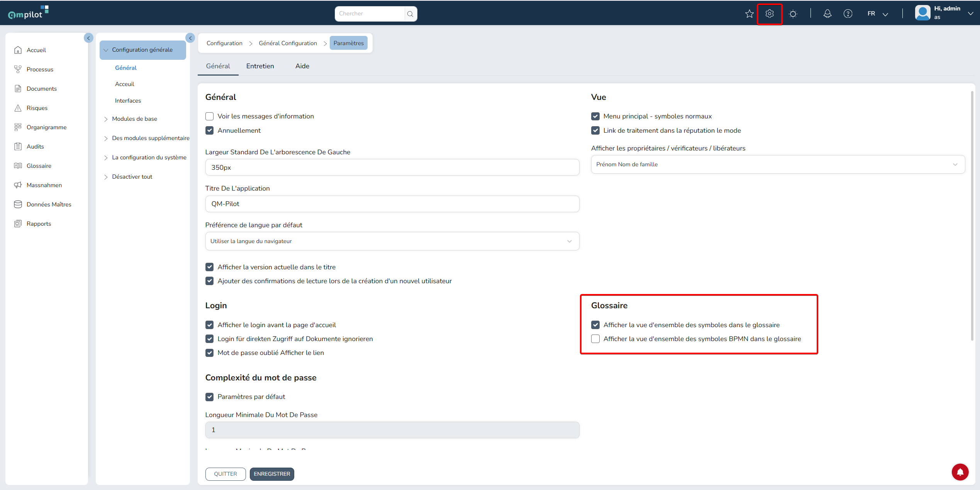Open the settings gear icon
Image resolution: width=980 pixels, height=490 pixels.
769,14
